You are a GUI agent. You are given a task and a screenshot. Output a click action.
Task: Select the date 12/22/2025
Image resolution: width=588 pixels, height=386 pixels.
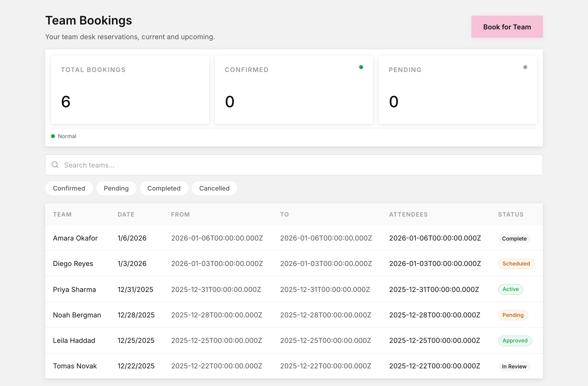(136, 366)
